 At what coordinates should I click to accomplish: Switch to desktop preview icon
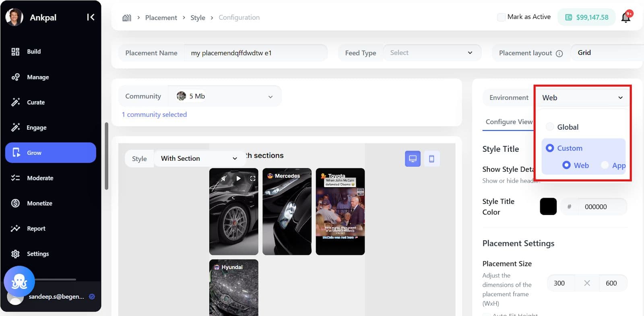[413, 159]
